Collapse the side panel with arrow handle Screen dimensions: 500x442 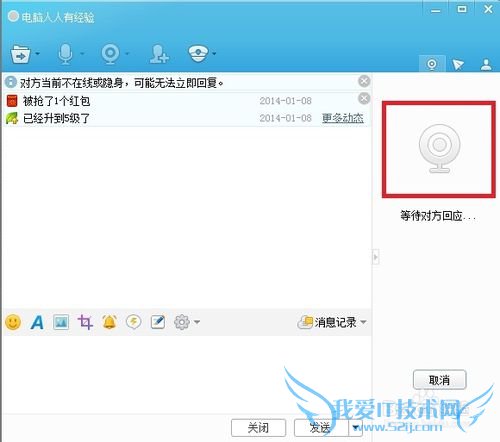coord(375,257)
